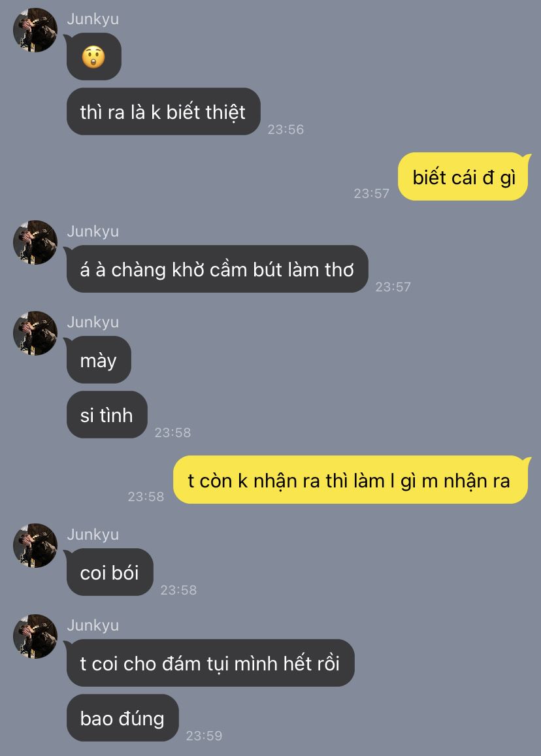Select message "á à chàng khờ cầm bút làm thơ"
Viewport: 541px width, 756px height.
[x=218, y=269]
